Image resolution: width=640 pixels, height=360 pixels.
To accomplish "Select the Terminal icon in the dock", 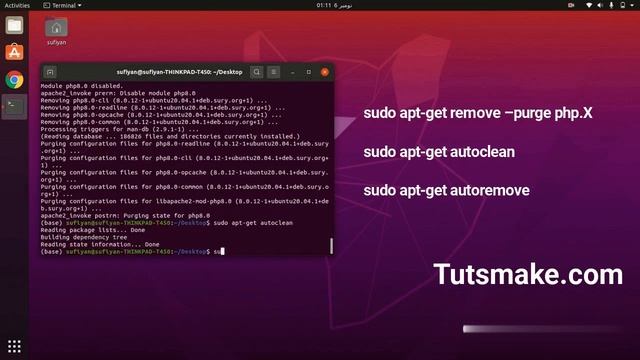I will (x=14, y=107).
